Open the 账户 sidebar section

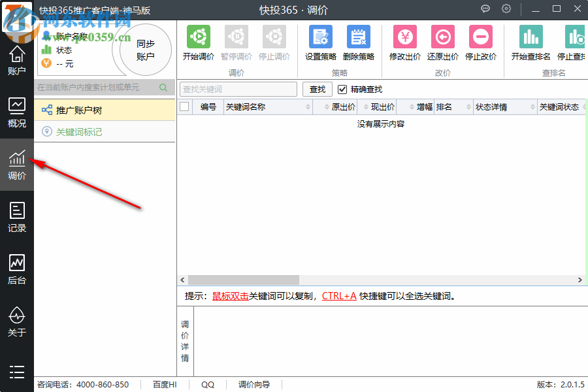17,60
